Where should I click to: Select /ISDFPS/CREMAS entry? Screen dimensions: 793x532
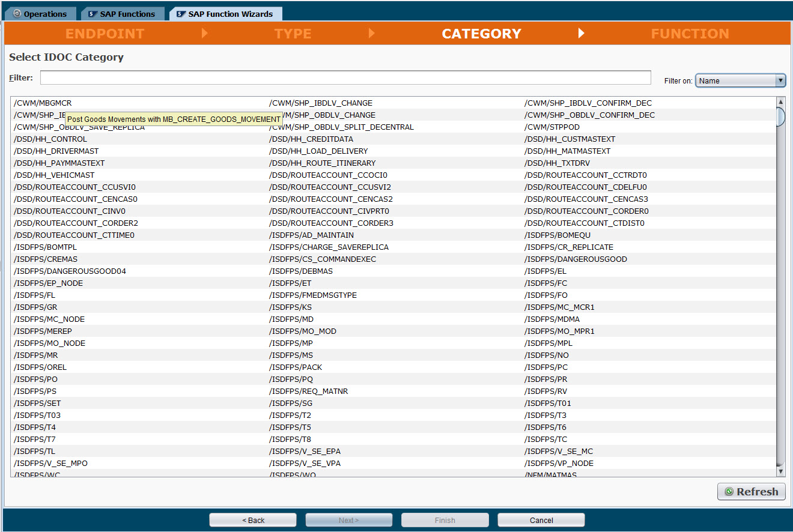[46, 259]
